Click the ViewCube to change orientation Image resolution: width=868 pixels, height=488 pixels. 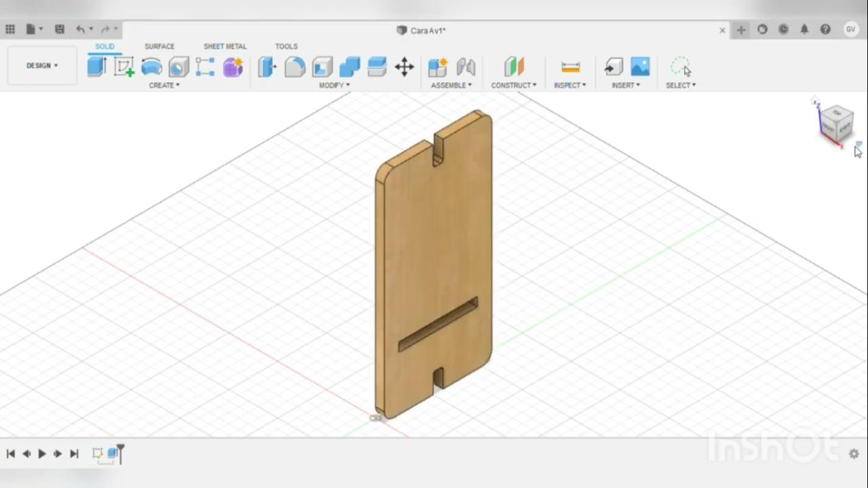click(x=835, y=123)
